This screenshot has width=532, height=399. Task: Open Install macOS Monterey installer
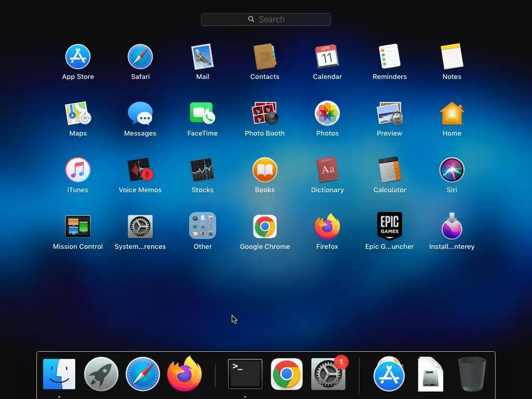tap(451, 227)
